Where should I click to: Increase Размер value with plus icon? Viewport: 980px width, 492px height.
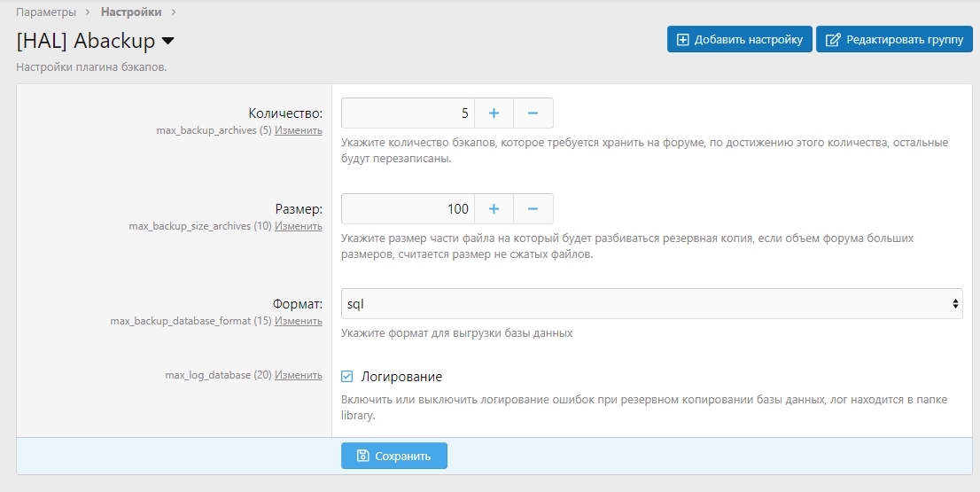494,209
